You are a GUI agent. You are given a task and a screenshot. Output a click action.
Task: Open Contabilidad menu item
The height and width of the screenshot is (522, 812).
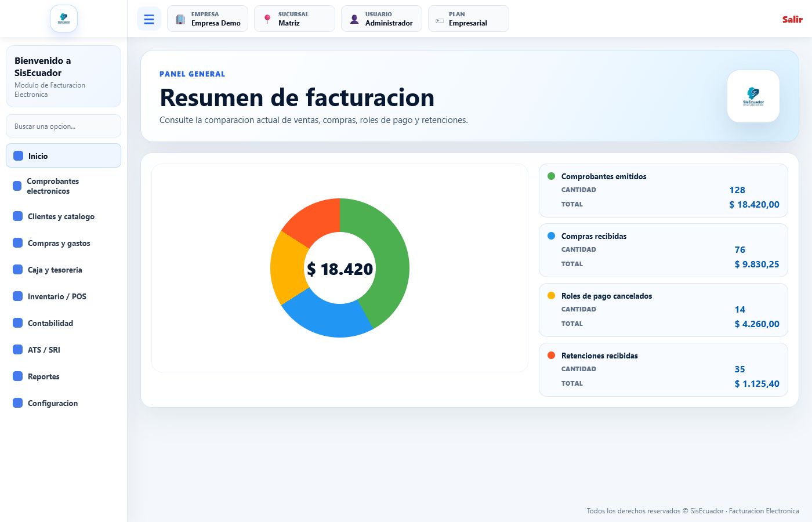click(x=63, y=323)
